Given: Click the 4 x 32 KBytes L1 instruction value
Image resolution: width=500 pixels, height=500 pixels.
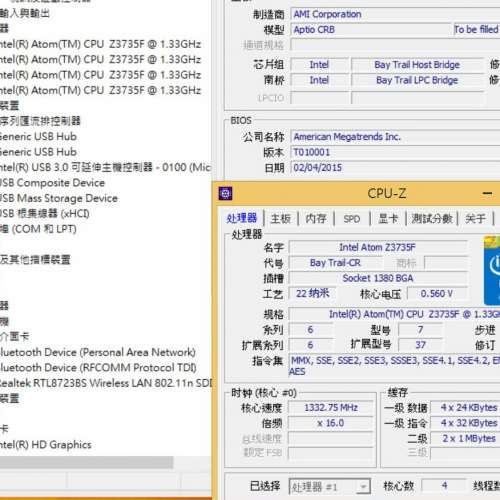Looking at the screenshot, I should tap(466, 423).
